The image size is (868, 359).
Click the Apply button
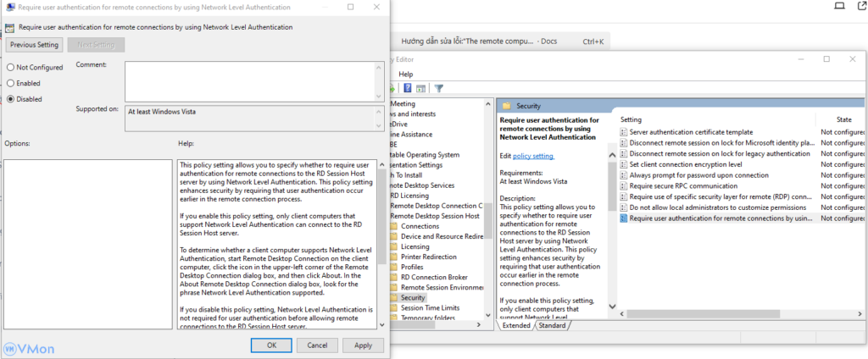[x=363, y=345]
